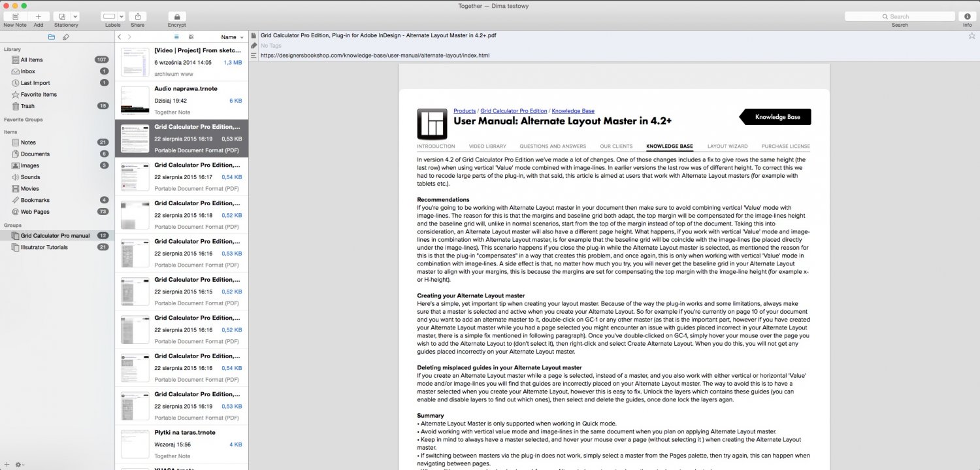Viewport: 980px width, 470px height.
Task: Select the Grid Calculator item dated 16:15
Action: pos(182,291)
